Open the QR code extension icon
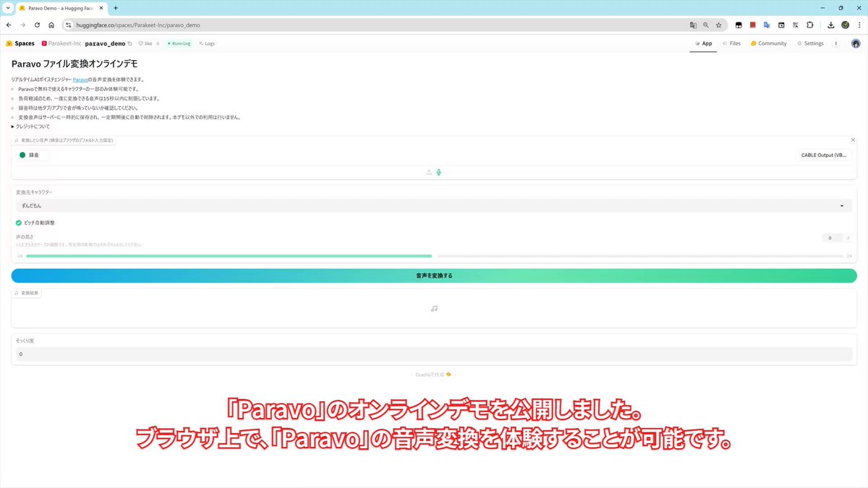868x488 pixels. [x=796, y=25]
